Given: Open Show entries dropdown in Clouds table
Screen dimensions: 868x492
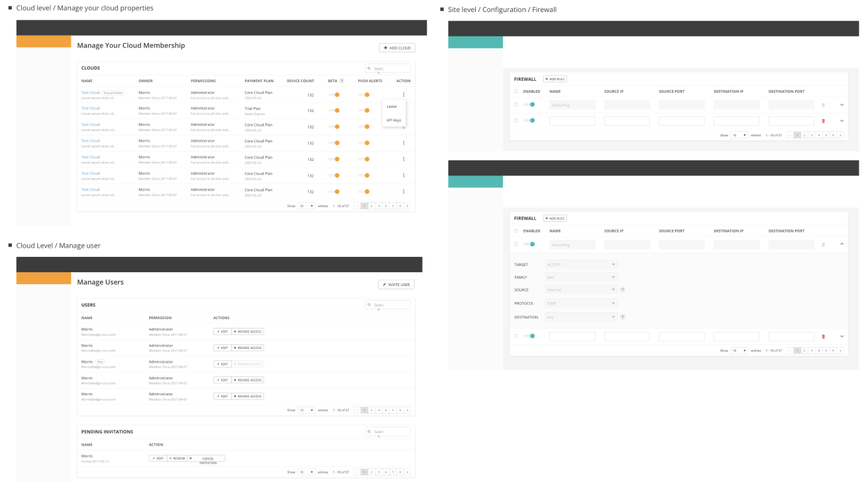Looking at the screenshot, I should pyautogui.click(x=306, y=206).
